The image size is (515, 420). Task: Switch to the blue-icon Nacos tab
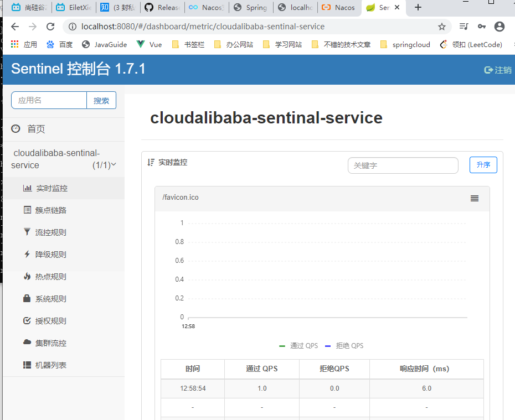click(207, 7)
